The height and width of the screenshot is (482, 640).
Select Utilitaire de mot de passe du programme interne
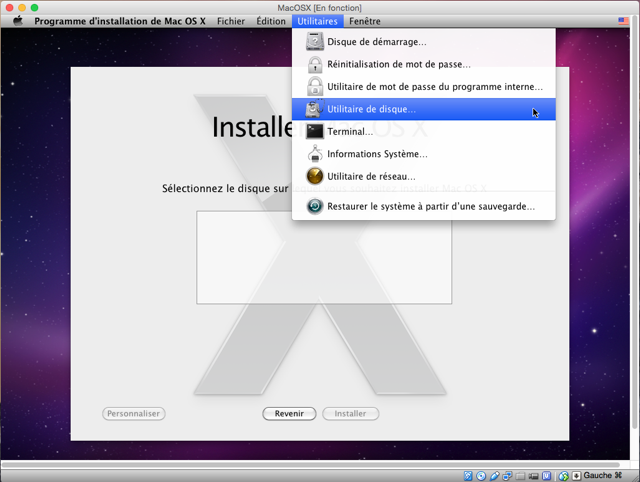[424, 87]
